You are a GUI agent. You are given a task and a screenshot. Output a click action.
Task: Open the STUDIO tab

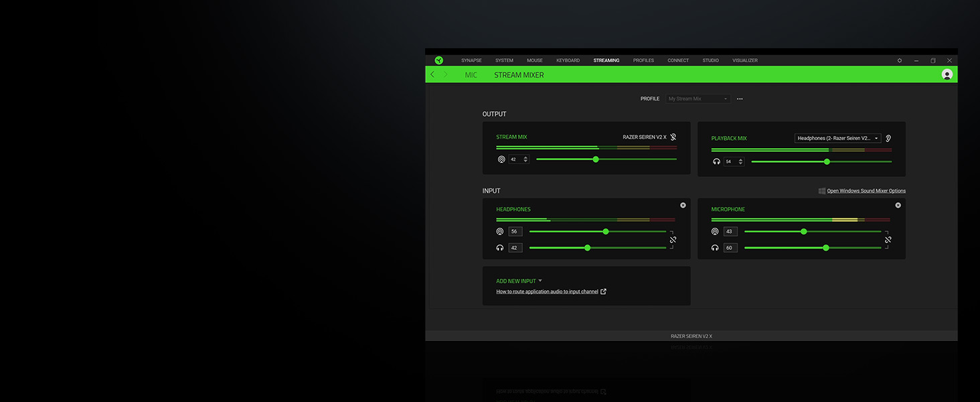(x=711, y=60)
